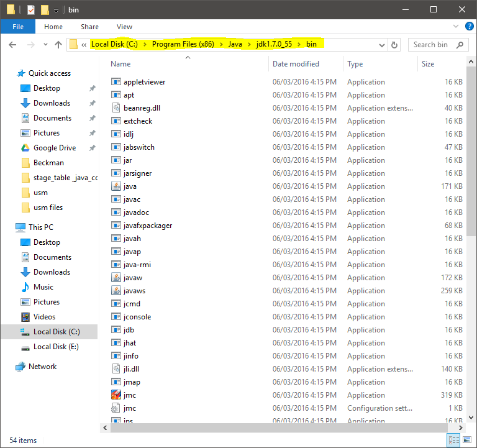Open Beckman folder in Quick access
477x448 pixels.
click(x=48, y=163)
